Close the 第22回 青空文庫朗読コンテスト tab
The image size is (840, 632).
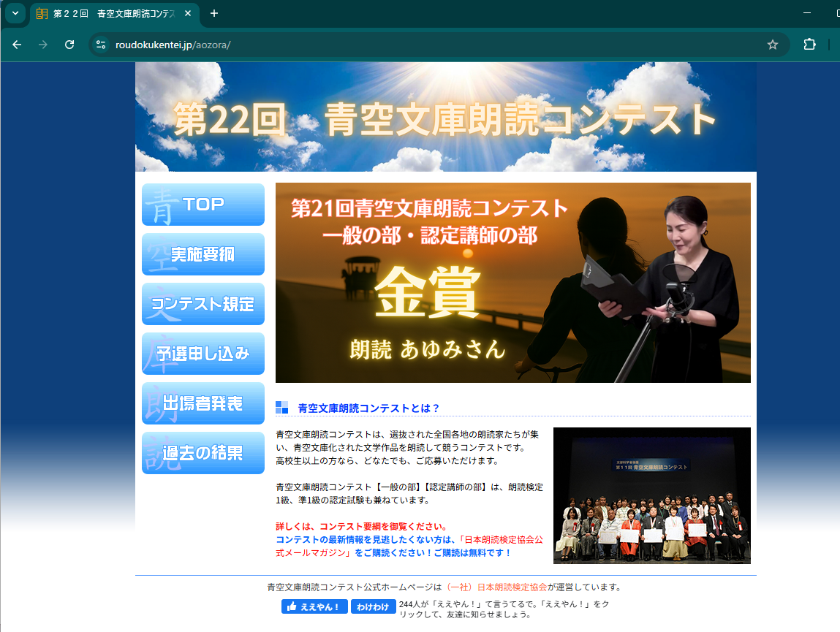[187, 13]
